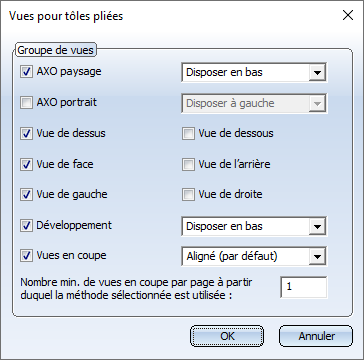Open the AXO paysage placement dropdown
The width and height of the screenshot is (364, 360).
(x=254, y=72)
